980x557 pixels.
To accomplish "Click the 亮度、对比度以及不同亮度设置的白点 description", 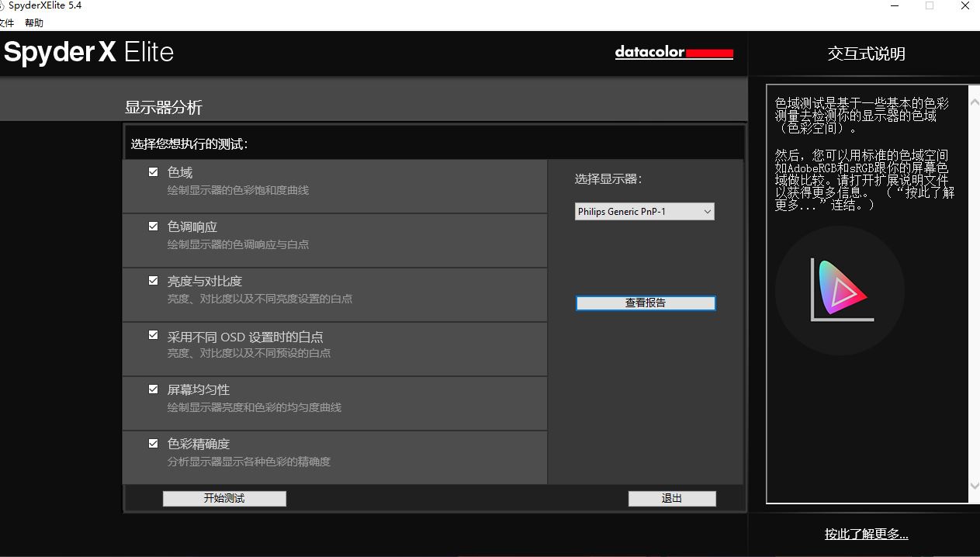I will (x=260, y=299).
